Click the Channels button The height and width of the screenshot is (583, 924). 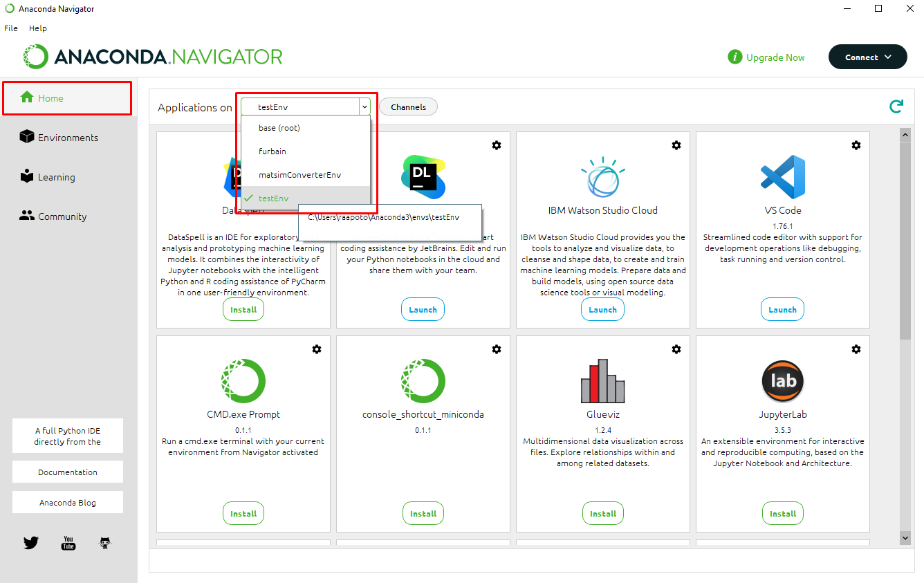pos(408,107)
